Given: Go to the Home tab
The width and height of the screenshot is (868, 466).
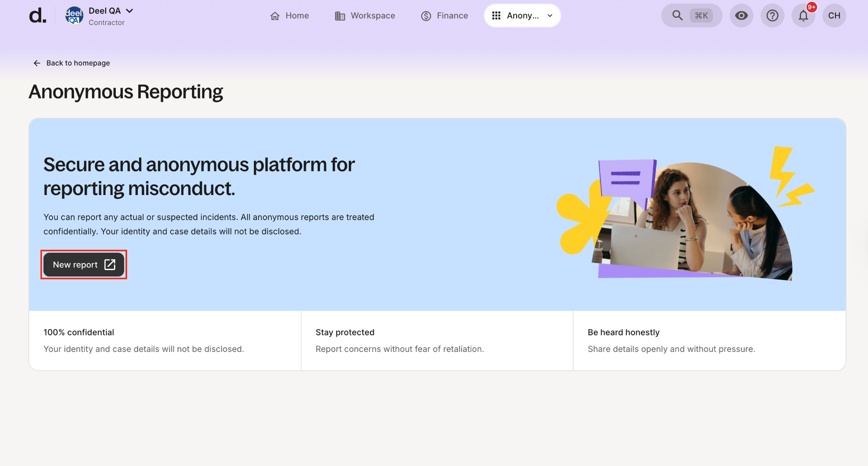Looking at the screenshot, I should click(x=297, y=16).
